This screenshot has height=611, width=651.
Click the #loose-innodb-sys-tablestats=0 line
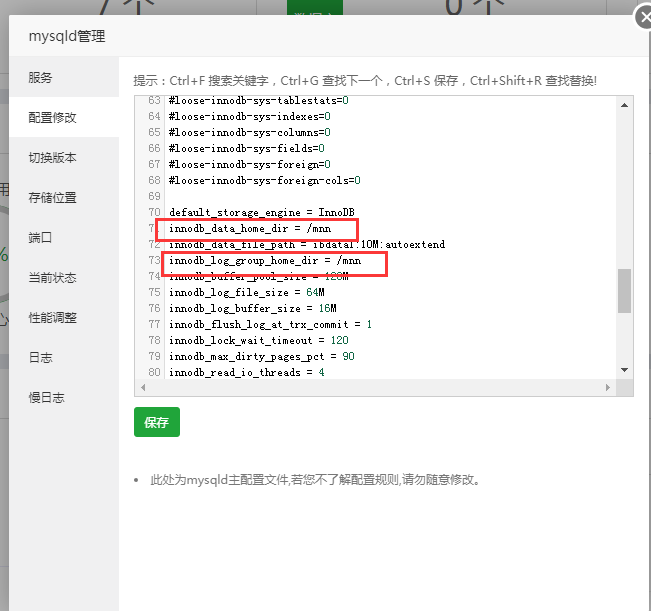click(x=259, y=100)
